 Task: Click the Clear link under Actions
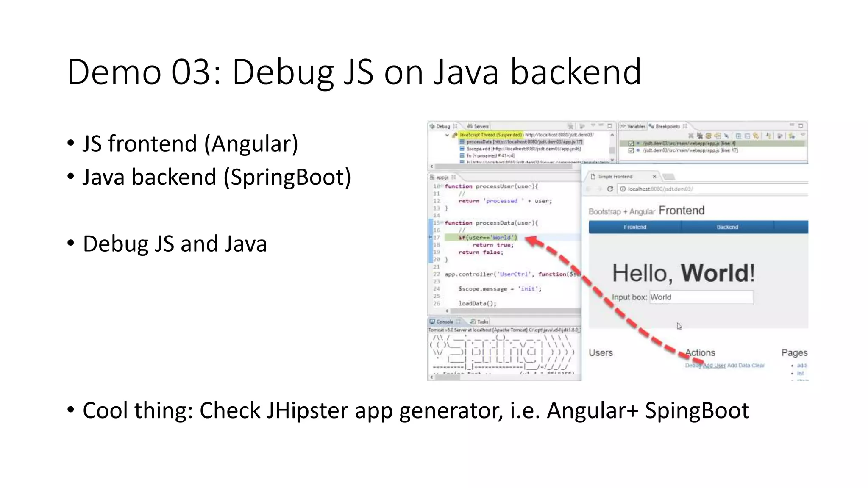[x=758, y=365]
